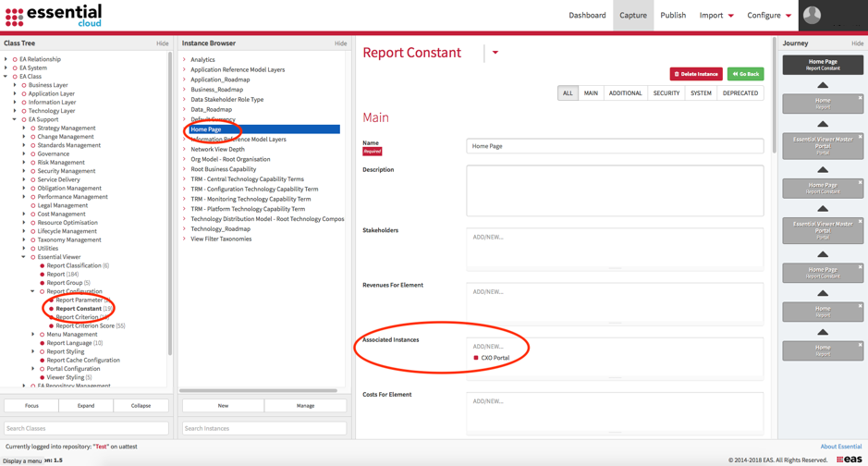Select the SECURITY slot filter tab
Viewport: 868px width, 466px height.
click(x=666, y=93)
